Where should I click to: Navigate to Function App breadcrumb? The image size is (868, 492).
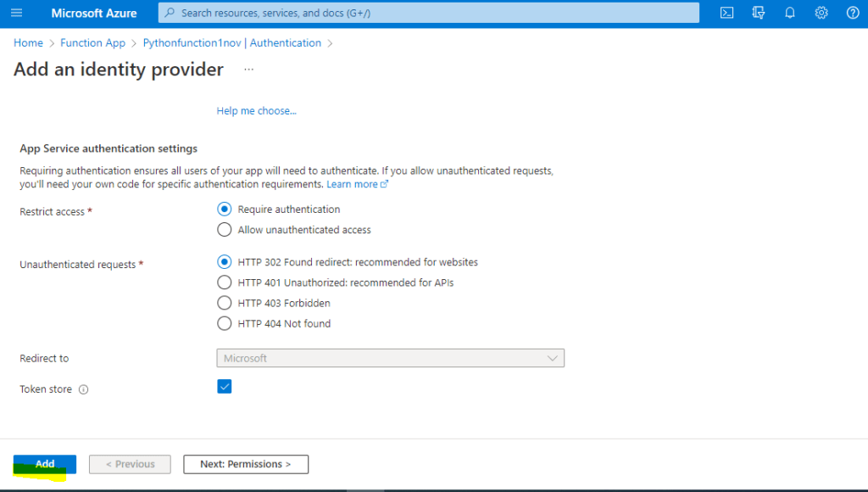point(92,42)
